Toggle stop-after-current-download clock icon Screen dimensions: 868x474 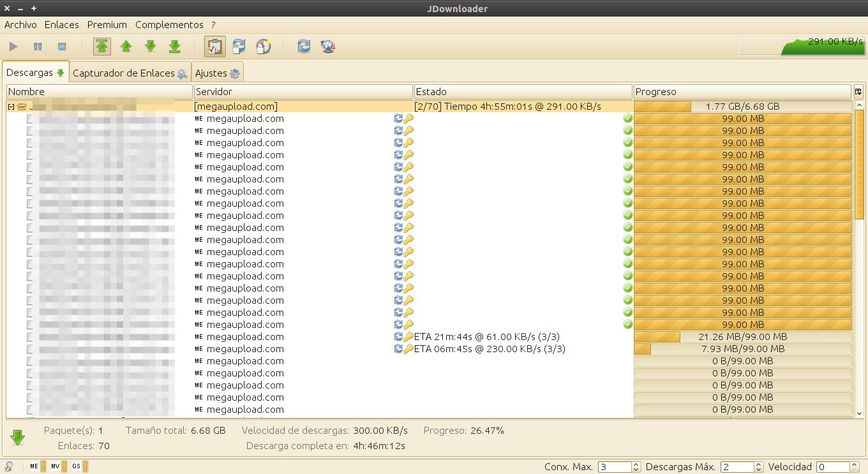[263, 47]
